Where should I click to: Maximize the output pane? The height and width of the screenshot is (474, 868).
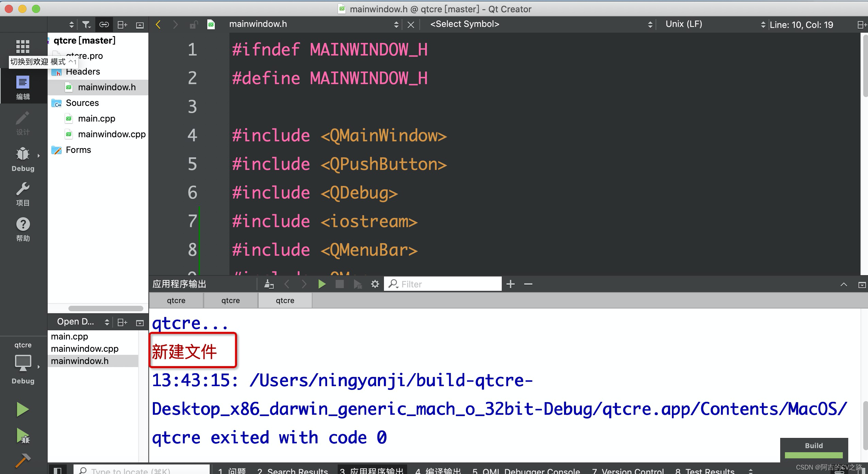(862, 285)
